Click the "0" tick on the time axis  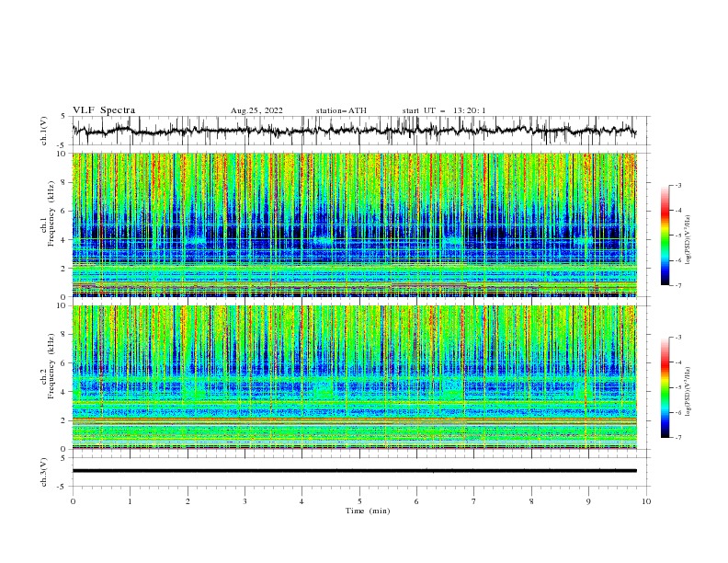pos(73,501)
